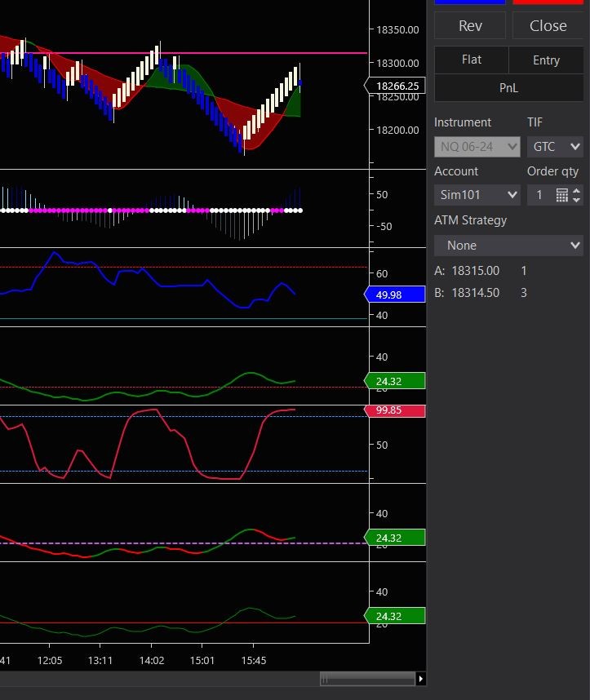Viewport: 590px width, 700px height.
Task: Click the ATM Strategy label
Action: (470, 220)
